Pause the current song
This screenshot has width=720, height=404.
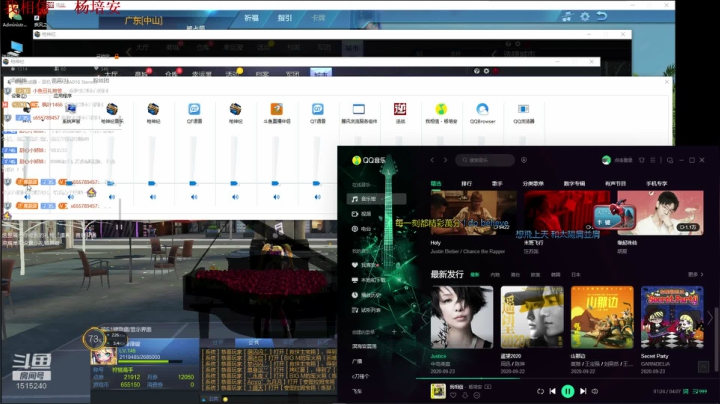568,391
